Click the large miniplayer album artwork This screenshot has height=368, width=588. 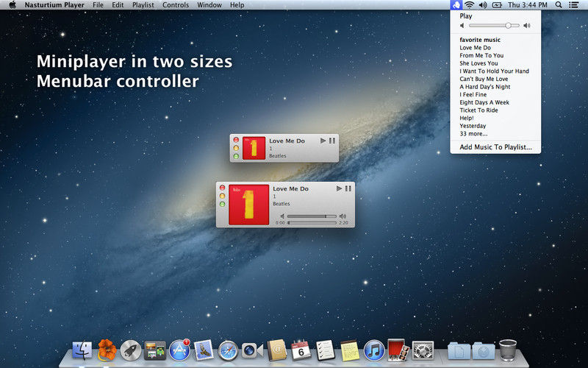pos(249,205)
